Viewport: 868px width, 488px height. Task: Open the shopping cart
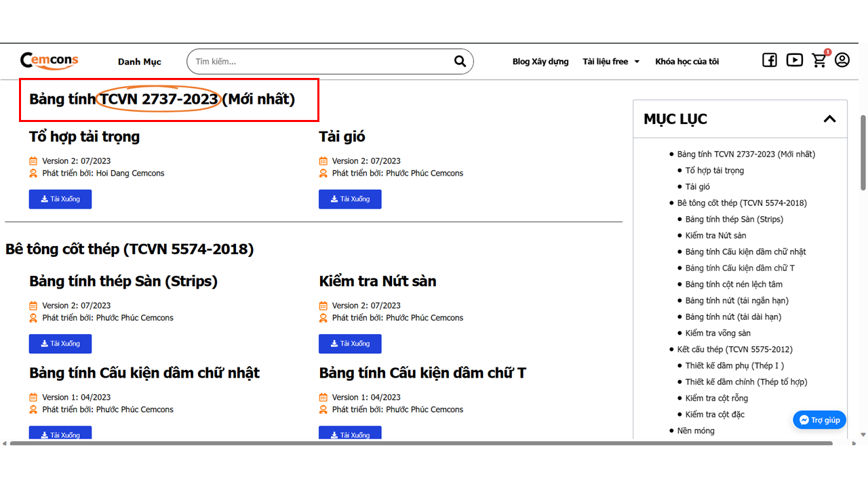[819, 60]
